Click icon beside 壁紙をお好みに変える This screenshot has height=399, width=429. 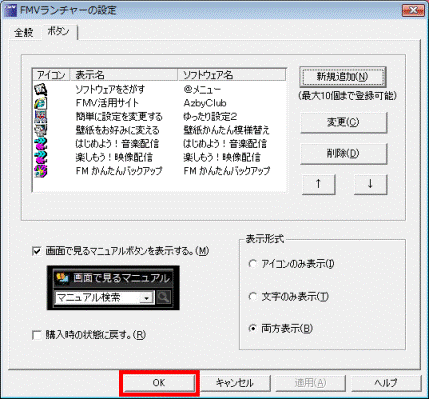point(41,130)
